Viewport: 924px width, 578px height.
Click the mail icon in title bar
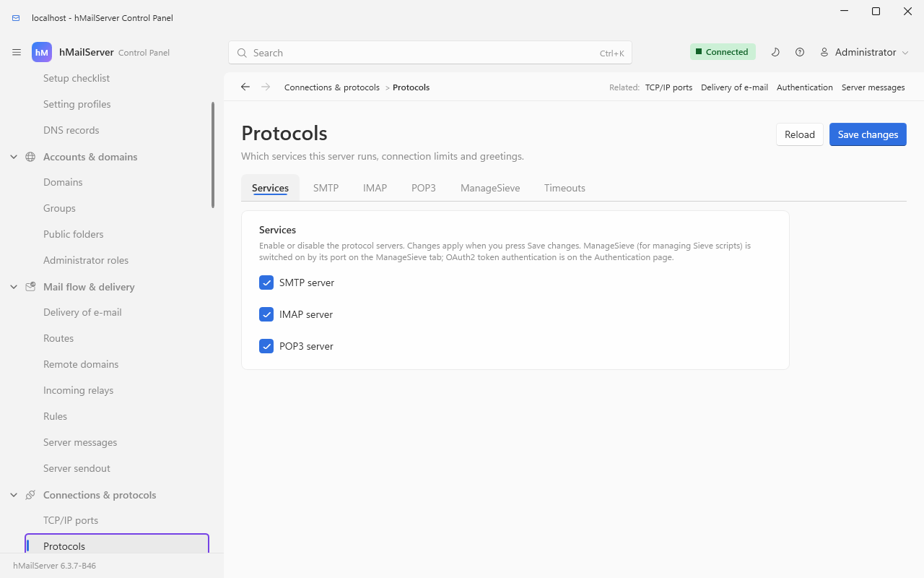pyautogui.click(x=16, y=18)
